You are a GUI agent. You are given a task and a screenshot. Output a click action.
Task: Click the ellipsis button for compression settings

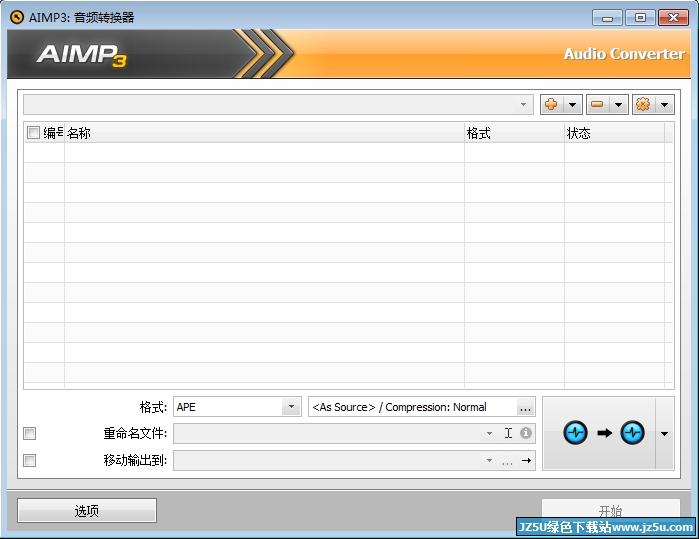tap(525, 407)
